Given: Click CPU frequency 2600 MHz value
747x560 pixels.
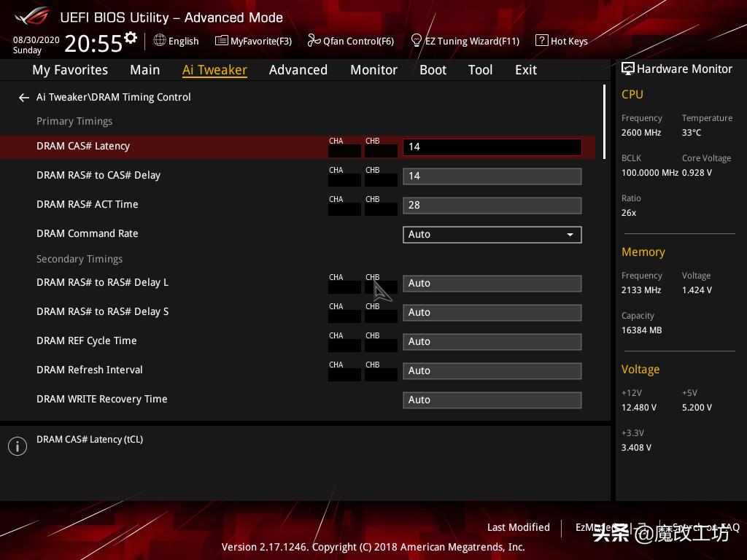Looking at the screenshot, I should click(x=641, y=133).
